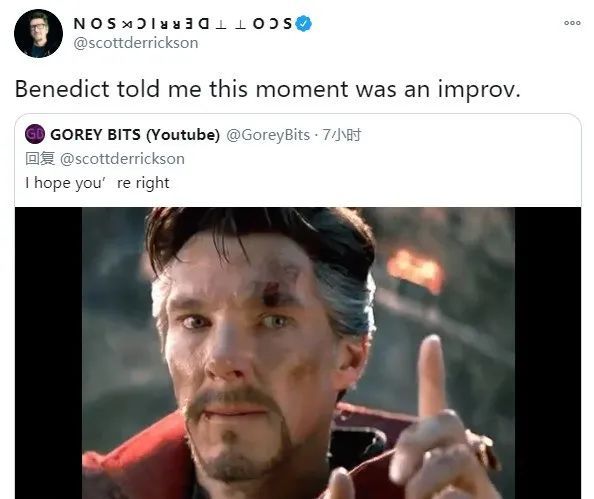Open Scott Derrickson's round profile avatar
Viewport: 594px width, 499px height.
[x=38, y=33]
